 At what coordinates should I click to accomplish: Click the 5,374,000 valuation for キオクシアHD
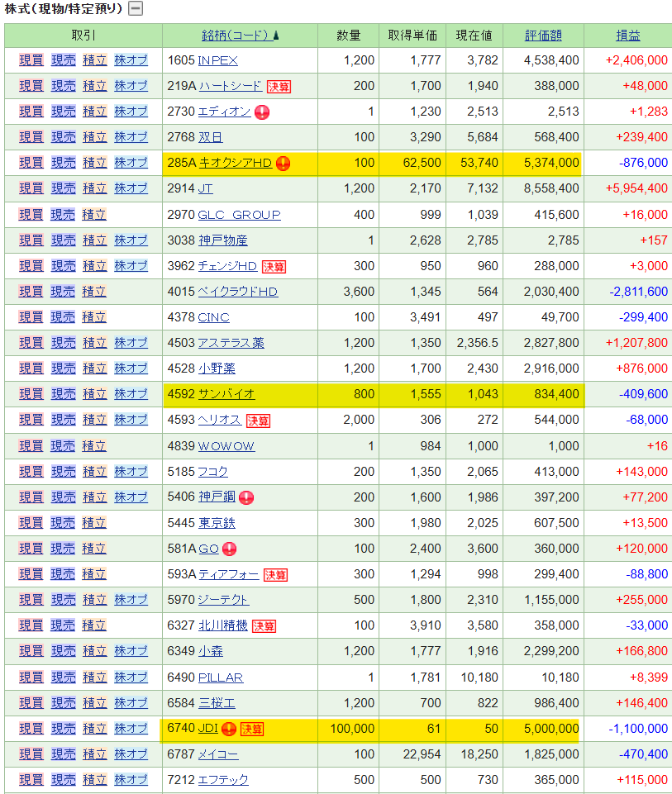point(551,163)
